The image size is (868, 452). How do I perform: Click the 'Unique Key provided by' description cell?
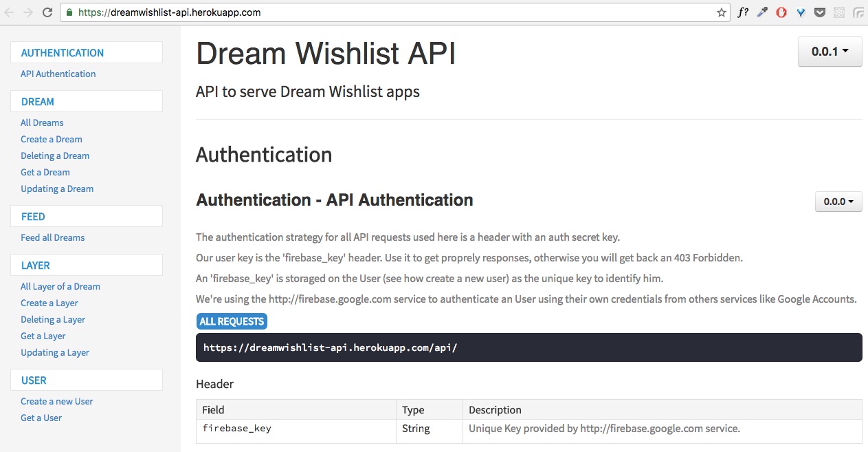[x=663, y=431]
